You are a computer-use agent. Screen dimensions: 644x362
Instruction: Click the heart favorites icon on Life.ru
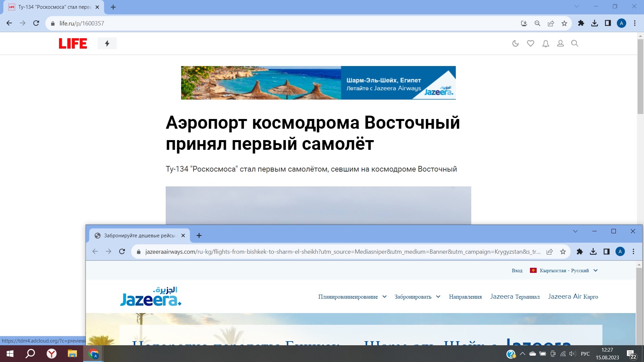[x=530, y=43]
